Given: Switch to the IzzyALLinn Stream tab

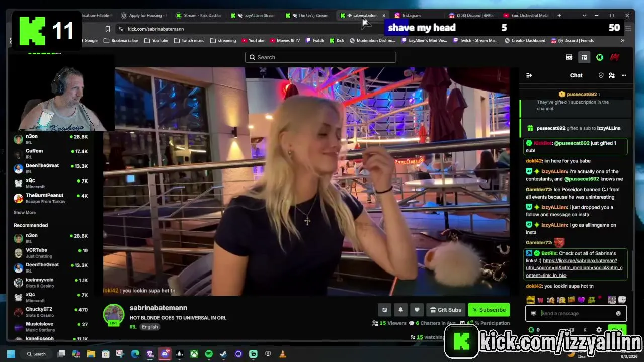Looking at the screenshot, I should [254, 15].
